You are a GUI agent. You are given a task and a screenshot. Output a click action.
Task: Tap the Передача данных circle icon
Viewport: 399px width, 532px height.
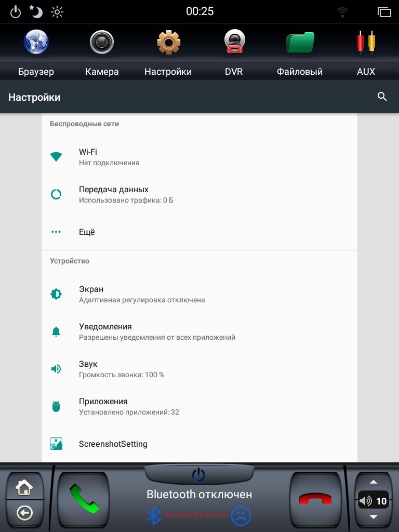click(56, 194)
